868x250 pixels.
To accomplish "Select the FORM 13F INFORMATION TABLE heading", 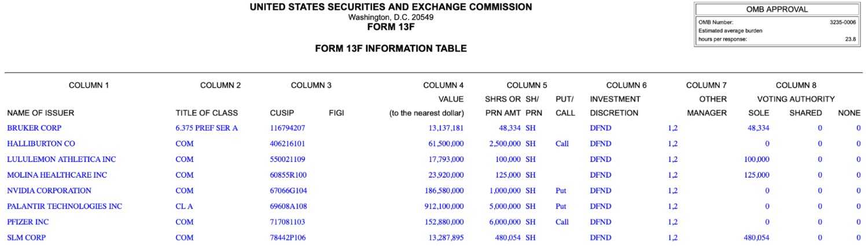I will click(x=391, y=49).
